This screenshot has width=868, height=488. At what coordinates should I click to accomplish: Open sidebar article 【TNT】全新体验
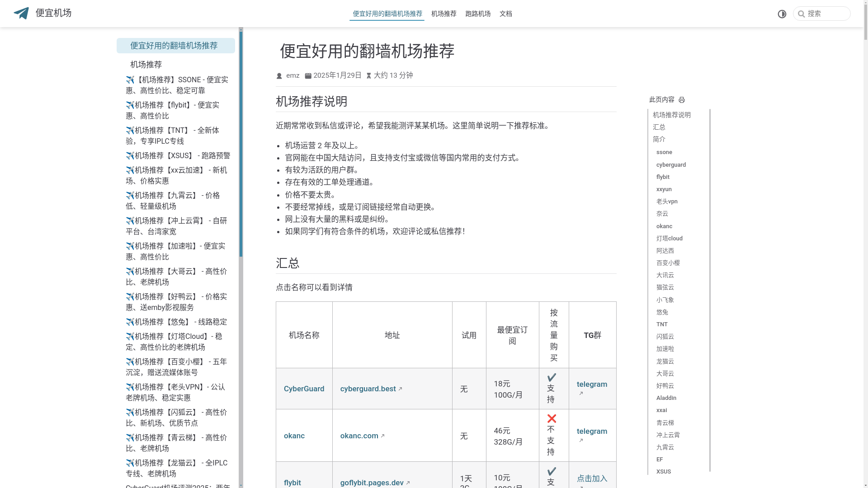pyautogui.click(x=178, y=136)
